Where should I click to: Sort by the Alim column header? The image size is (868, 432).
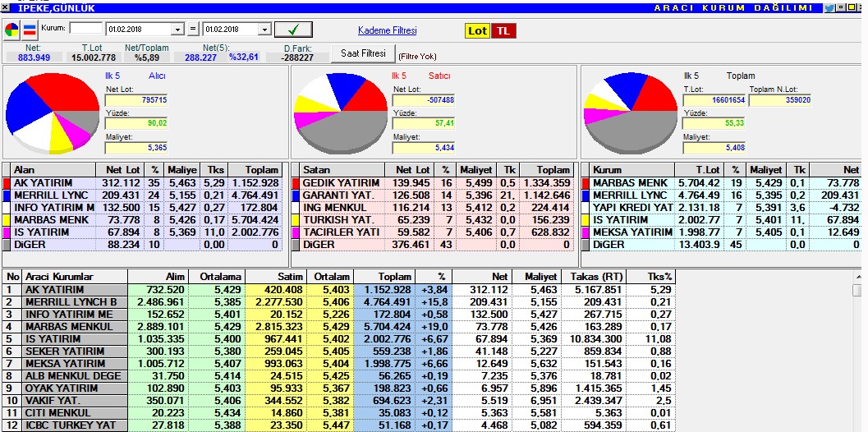tap(158, 277)
